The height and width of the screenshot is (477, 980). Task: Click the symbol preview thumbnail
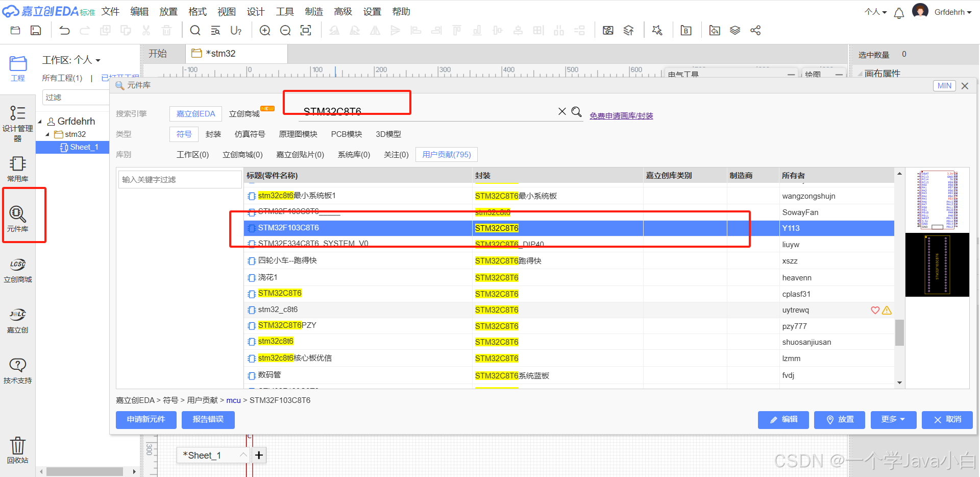938,200
